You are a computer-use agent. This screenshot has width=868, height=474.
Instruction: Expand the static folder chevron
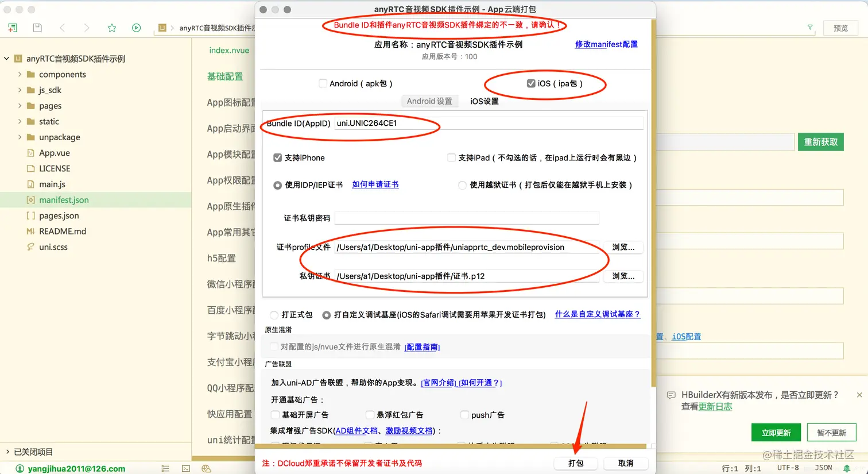(x=20, y=122)
